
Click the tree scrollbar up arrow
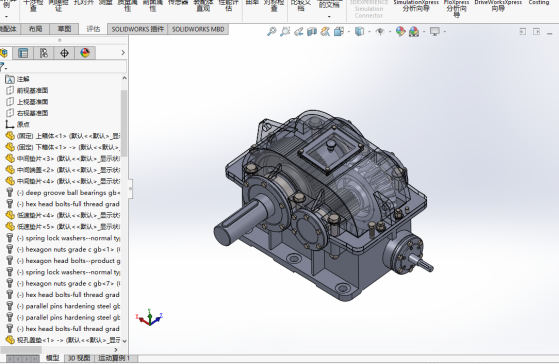click(x=124, y=78)
